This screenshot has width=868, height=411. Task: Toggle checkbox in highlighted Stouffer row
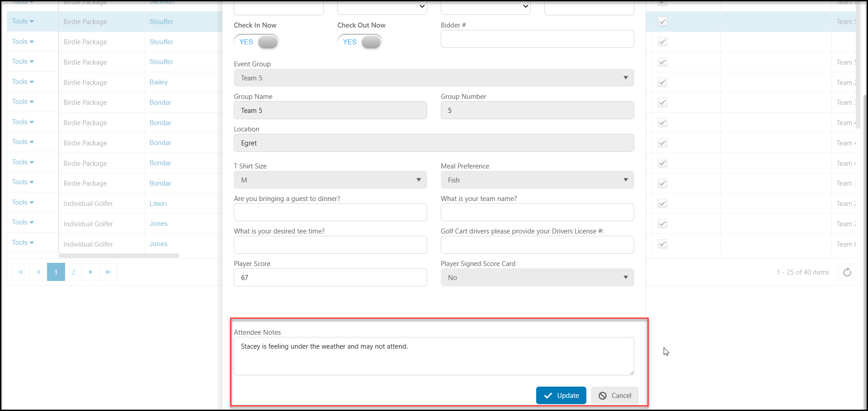coord(662,22)
